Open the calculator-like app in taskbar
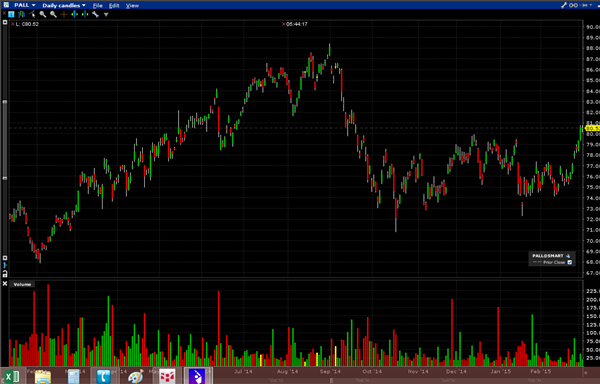The height and width of the screenshot is (384, 600). click(73, 376)
